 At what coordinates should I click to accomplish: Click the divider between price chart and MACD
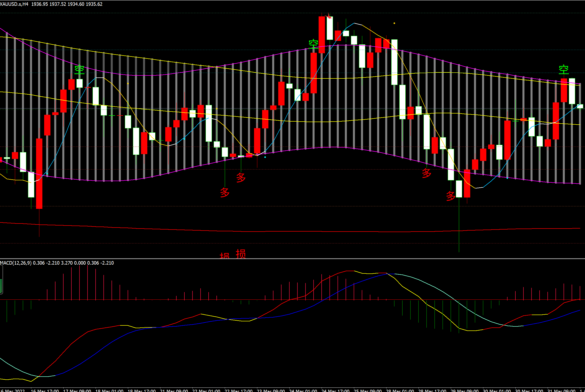pos(293,259)
